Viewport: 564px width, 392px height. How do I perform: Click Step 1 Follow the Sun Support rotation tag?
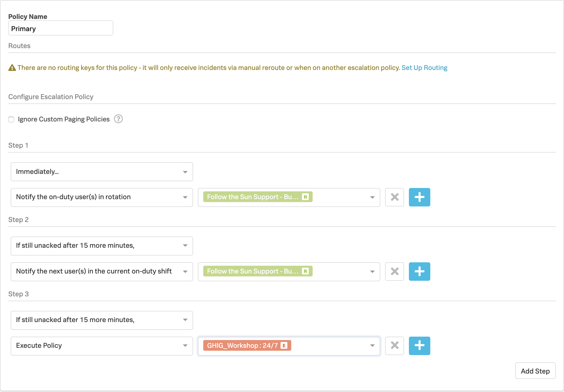click(257, 197)
